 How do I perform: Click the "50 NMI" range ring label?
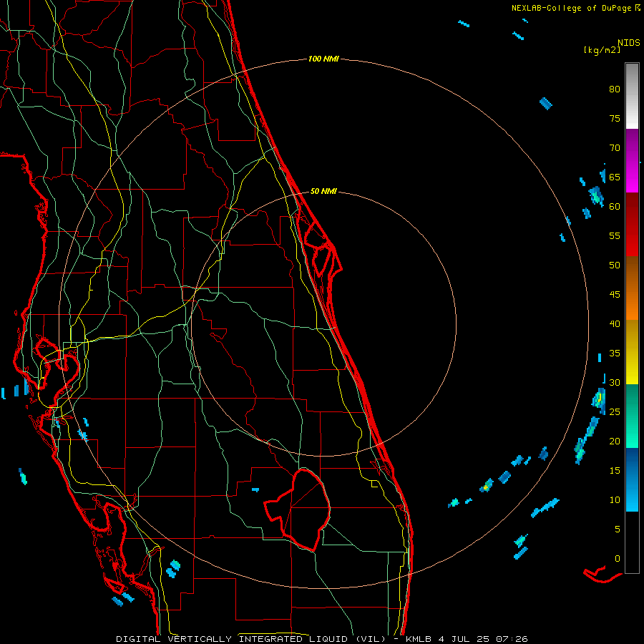point(323,191)
